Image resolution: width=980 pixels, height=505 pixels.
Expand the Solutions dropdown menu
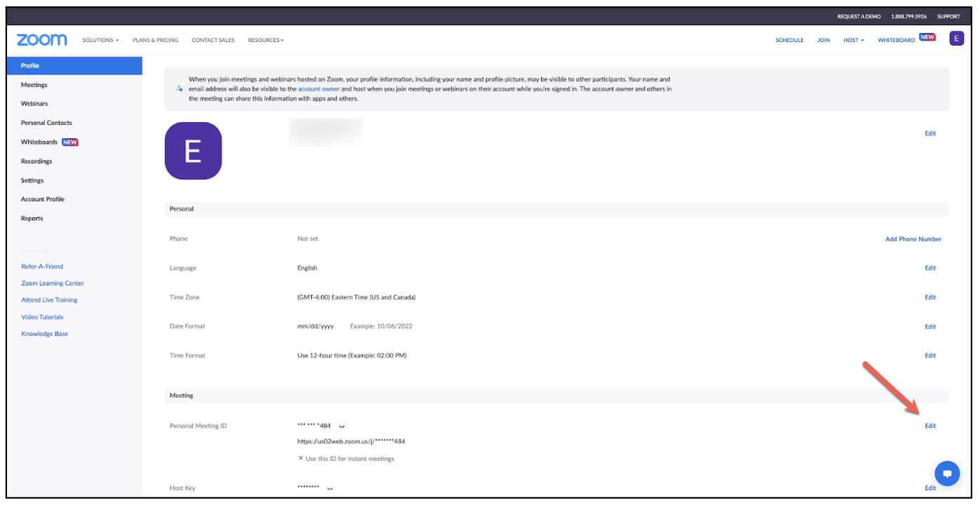click(100, 41)
